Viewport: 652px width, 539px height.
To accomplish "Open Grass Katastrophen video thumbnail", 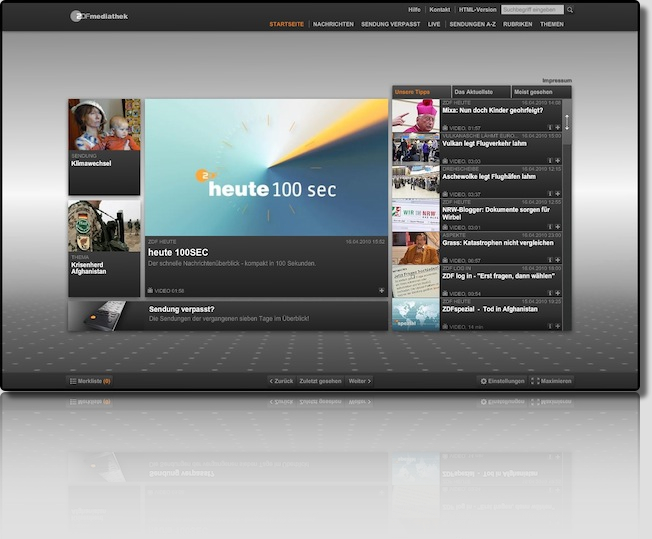I will point(416,248).
